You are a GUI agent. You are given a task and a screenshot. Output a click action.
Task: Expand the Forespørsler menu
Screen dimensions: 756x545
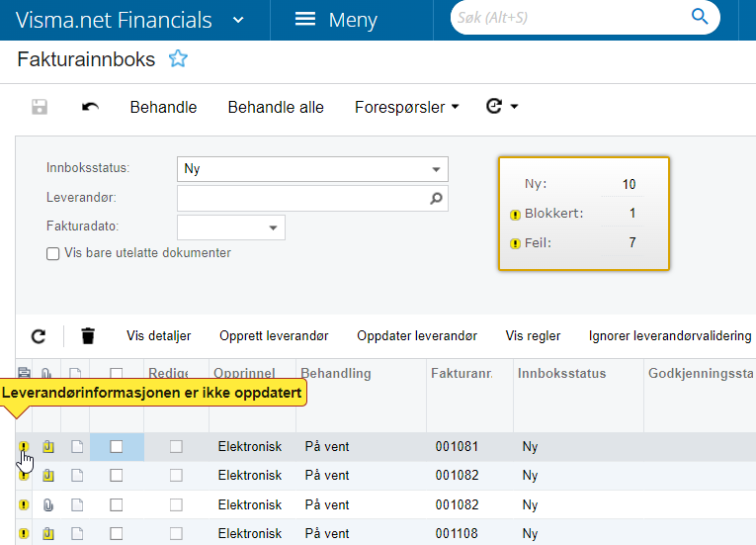click(x=406, y=107)
